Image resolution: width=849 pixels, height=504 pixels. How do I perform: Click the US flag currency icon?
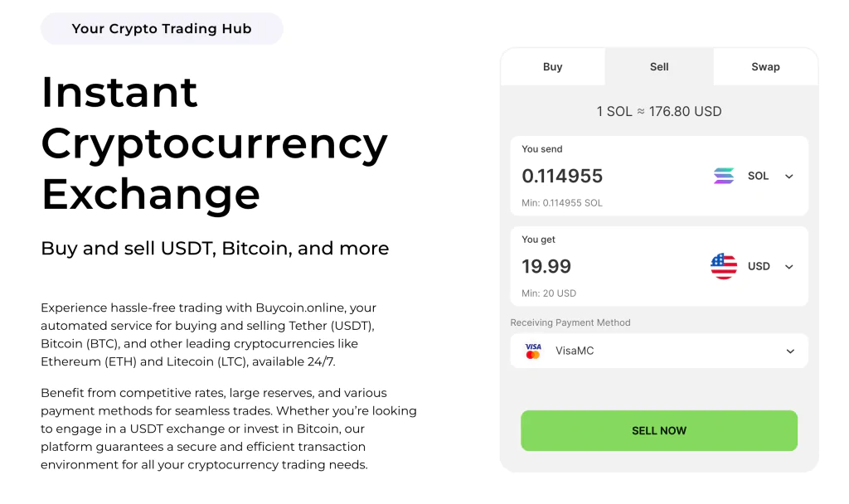pyautogui.click(x=723, y=266)
